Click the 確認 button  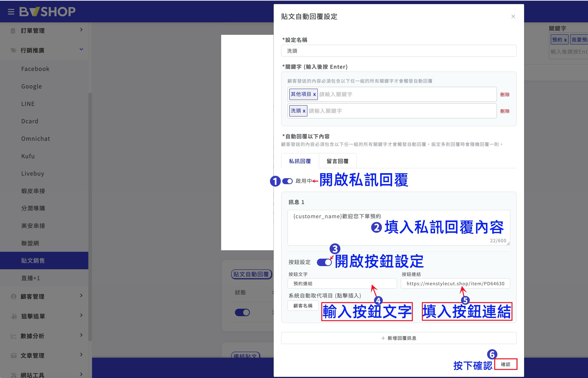coord(505,364)
